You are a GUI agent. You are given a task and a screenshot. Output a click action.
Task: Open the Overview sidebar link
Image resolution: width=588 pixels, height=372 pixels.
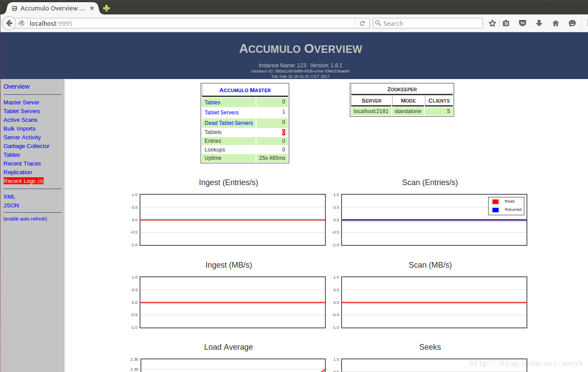(x=17, y=86)
